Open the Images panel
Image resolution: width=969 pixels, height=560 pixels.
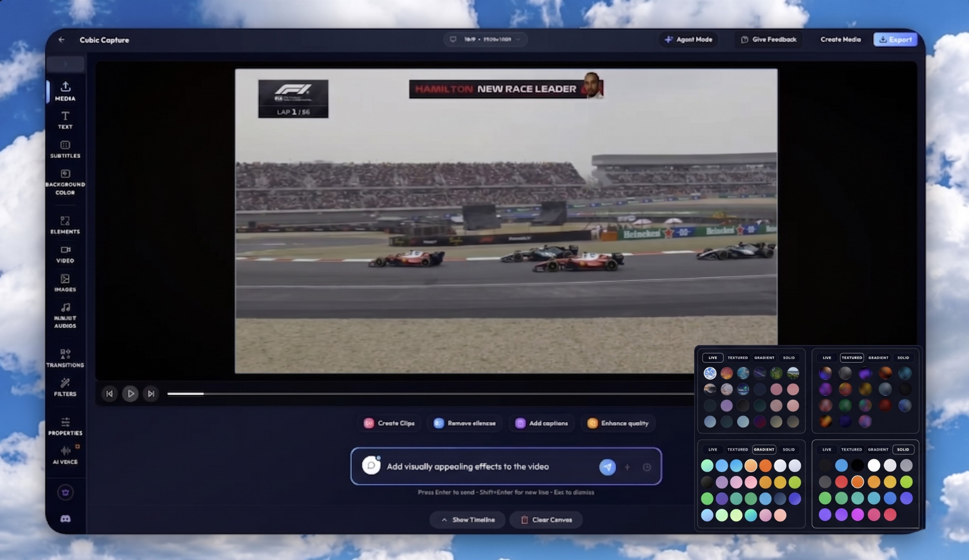tap(65, 283)
